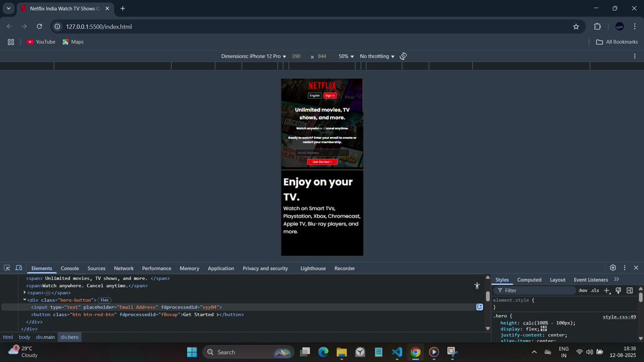
Task: Activate the inspect element picker icon
Action: coord(8,268)
